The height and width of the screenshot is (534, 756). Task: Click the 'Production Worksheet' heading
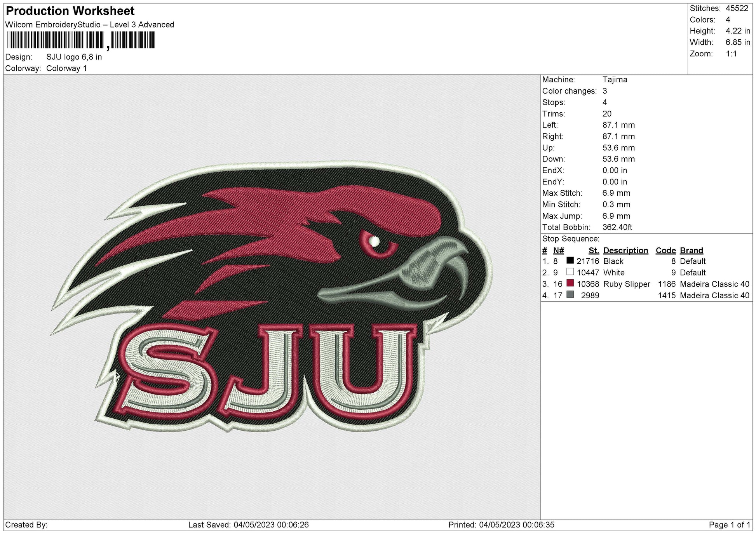click(70, 11)
